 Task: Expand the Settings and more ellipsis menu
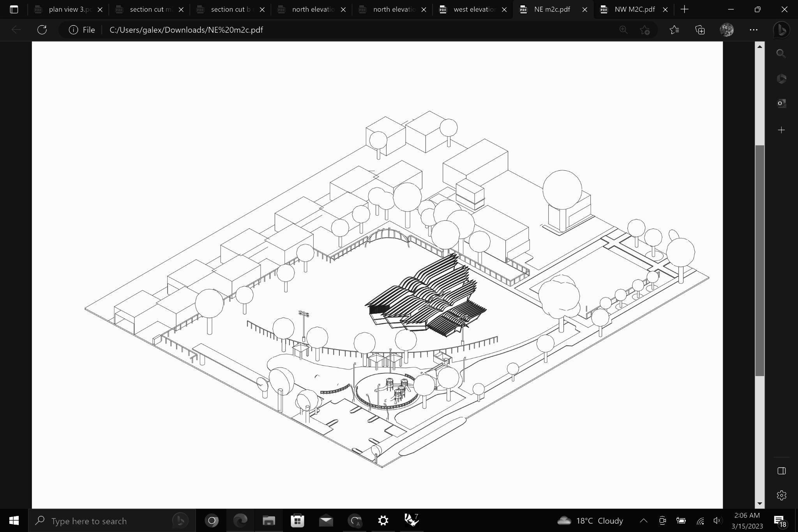[754, 30]
